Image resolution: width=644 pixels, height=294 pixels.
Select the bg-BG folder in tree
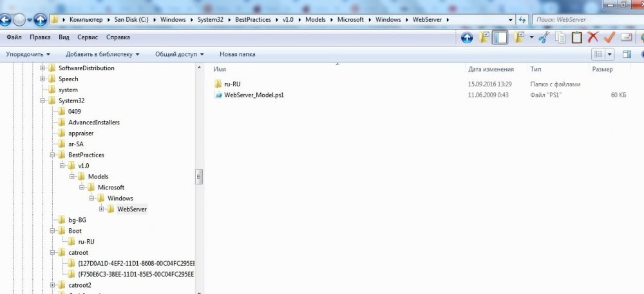tap(77, 220)
